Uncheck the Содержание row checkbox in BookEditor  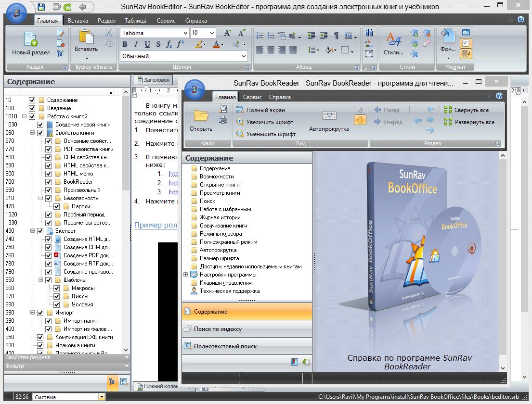(x=32, y=101)
